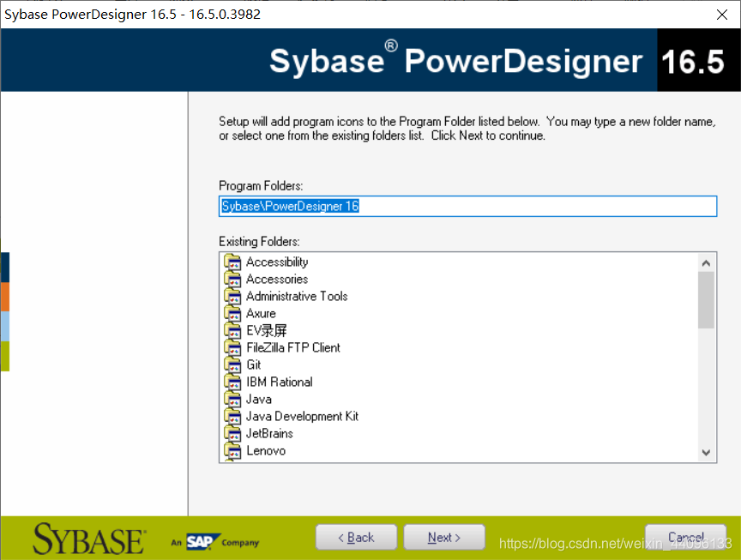The height and width of the screenshot is (560, 741).
Task: Click the EV录屏 folder icon
Action: tap(232, 330)
